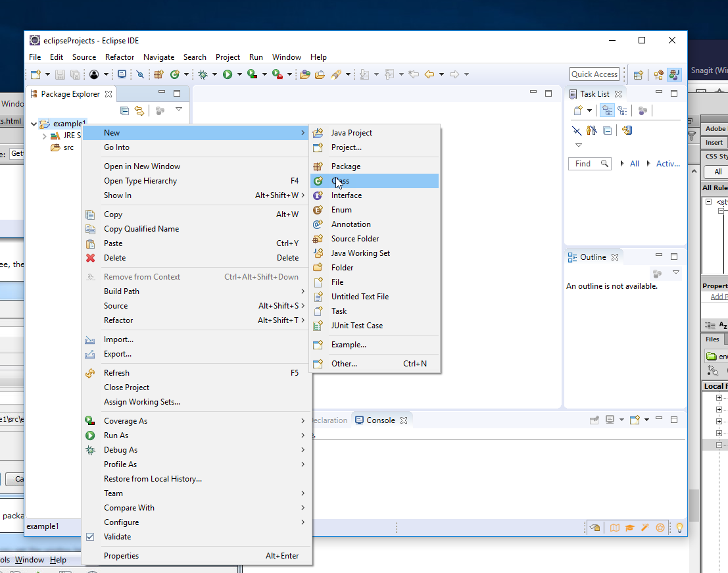
Task: Click the Activ... link in Task List
Action: click(x=667, y=163)
